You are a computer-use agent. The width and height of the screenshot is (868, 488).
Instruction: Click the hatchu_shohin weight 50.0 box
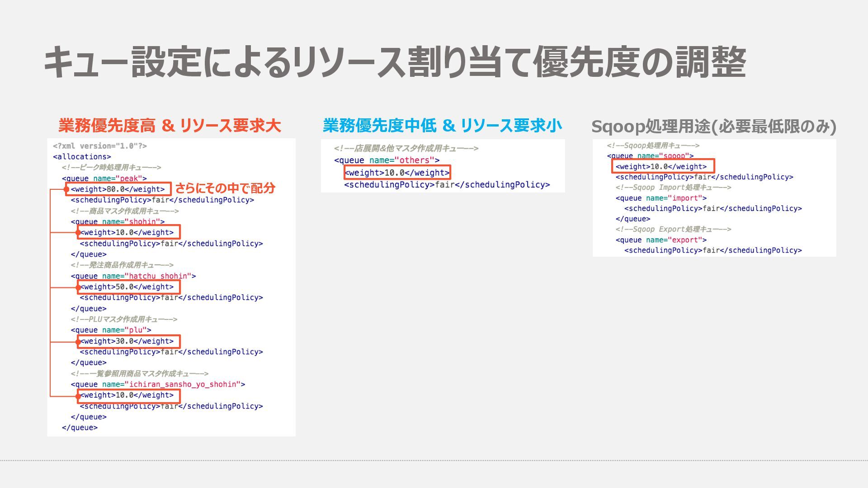[128, 287]
